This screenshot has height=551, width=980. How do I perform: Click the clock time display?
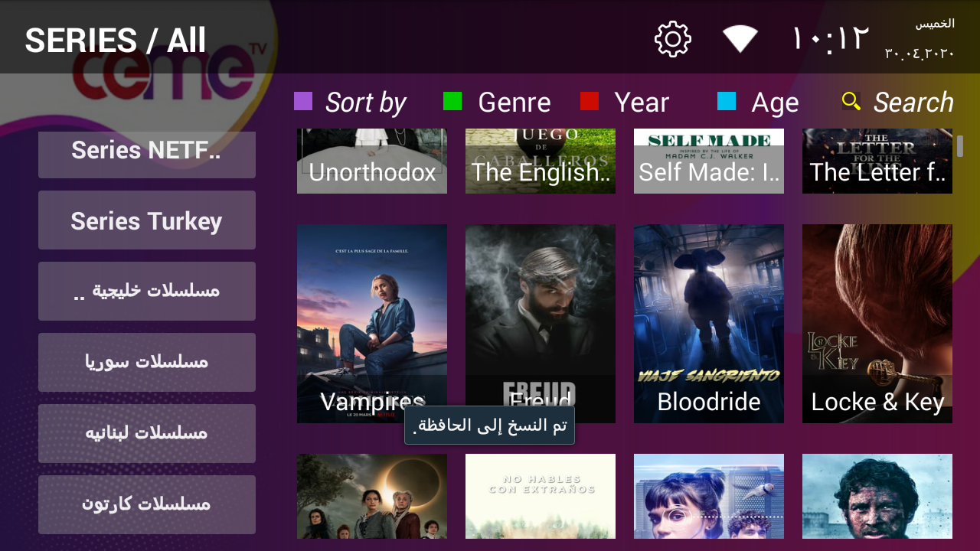click(831, 39)
